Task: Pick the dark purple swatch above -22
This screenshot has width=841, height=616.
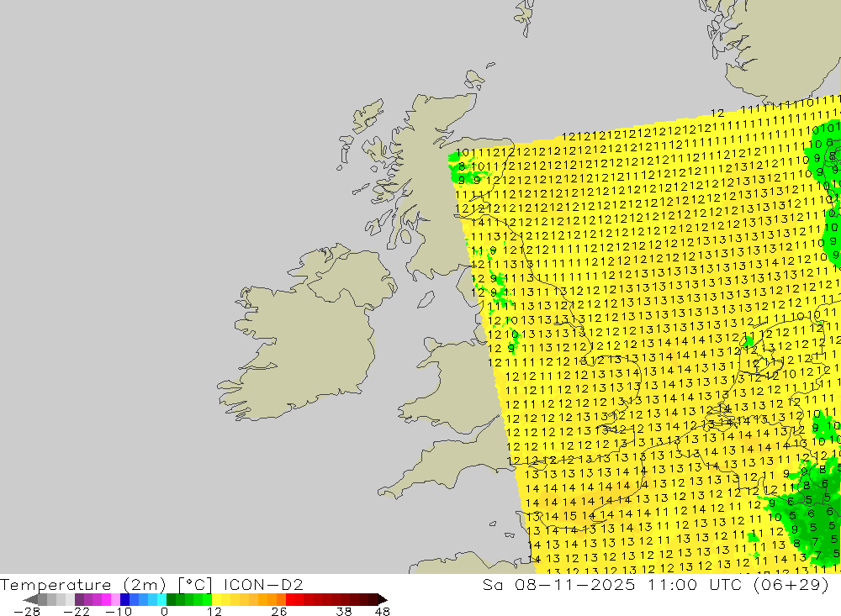Action: pyautogui.click(x=79, y=599)
